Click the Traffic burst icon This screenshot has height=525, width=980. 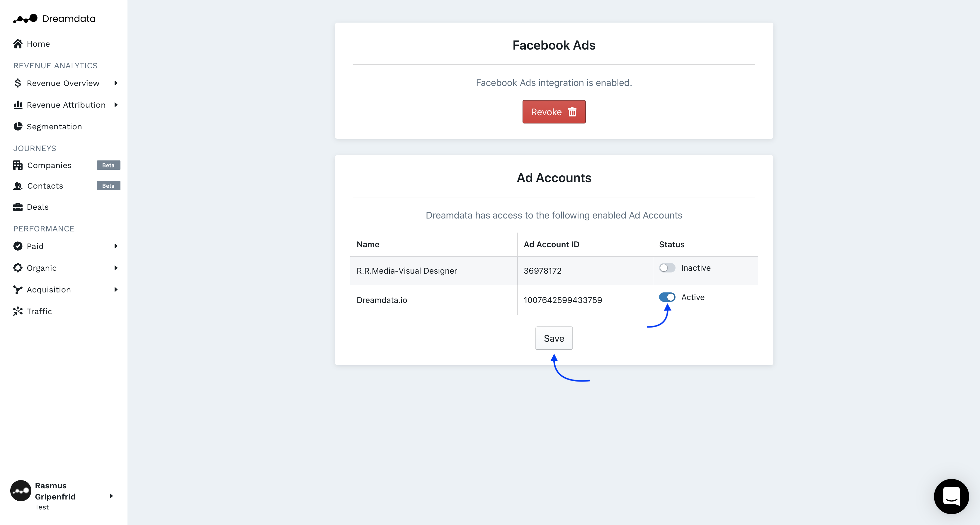pos(18,311)
